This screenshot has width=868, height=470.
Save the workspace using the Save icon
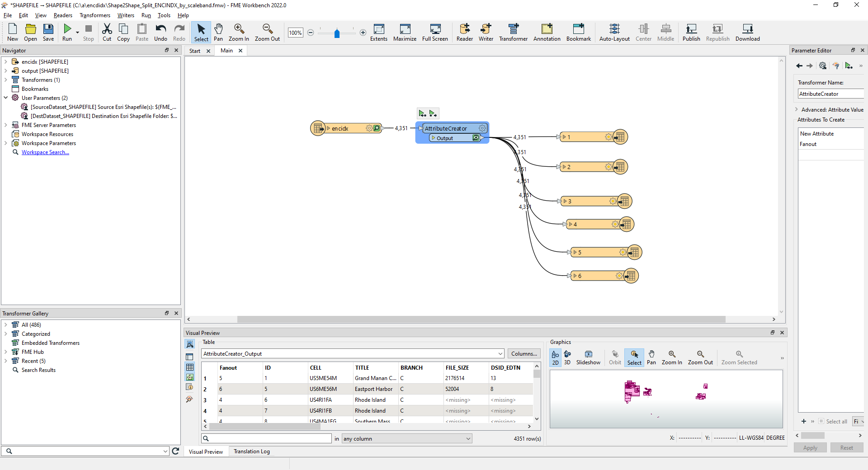coord(48,32)
